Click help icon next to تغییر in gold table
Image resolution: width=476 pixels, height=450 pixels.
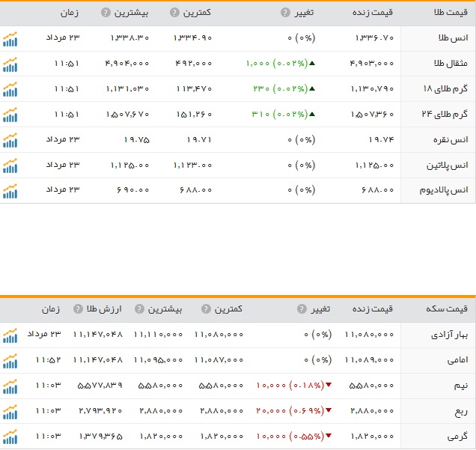click(285, 13)
